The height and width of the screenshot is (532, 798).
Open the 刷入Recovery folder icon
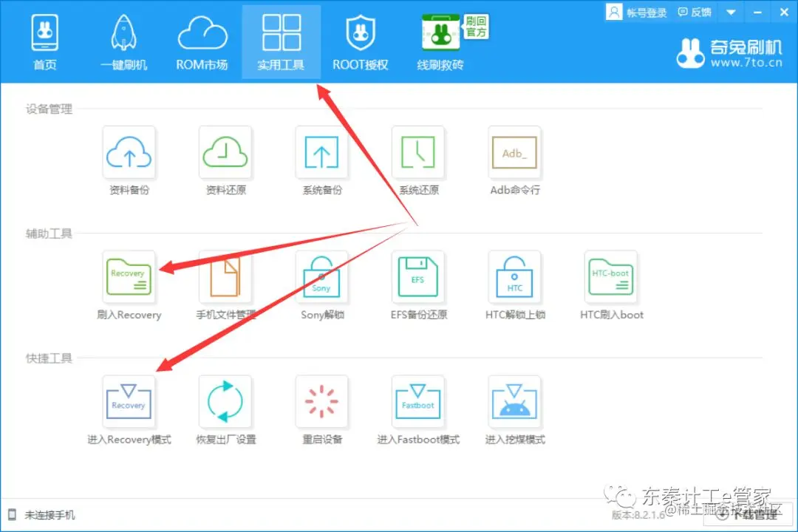coord(129,276)
